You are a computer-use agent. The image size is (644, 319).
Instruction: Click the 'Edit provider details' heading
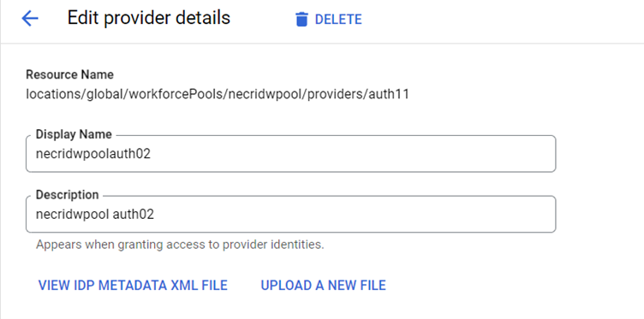pos(149,19)
